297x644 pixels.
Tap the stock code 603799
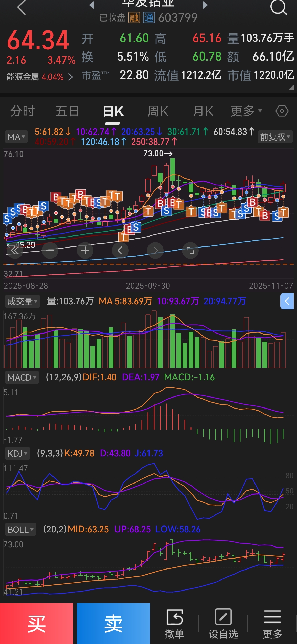tap(178, 18)
